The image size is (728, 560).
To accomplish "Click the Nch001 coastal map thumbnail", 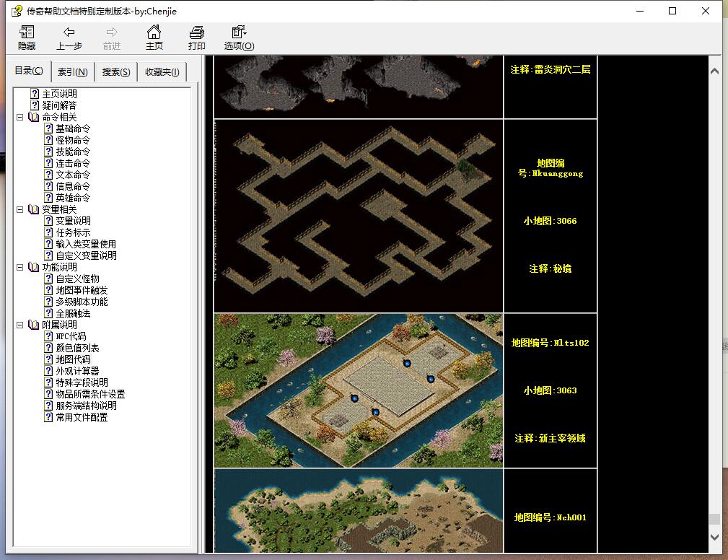I will click(359, 511).
